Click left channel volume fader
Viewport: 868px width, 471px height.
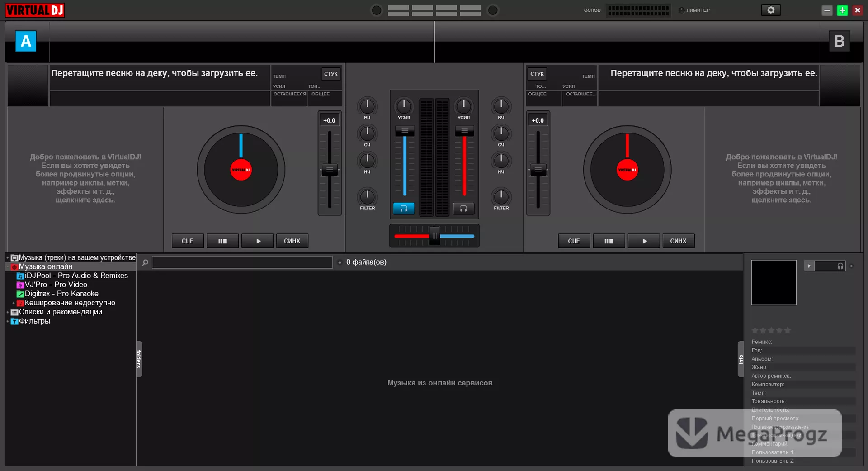tap(405, 131)
